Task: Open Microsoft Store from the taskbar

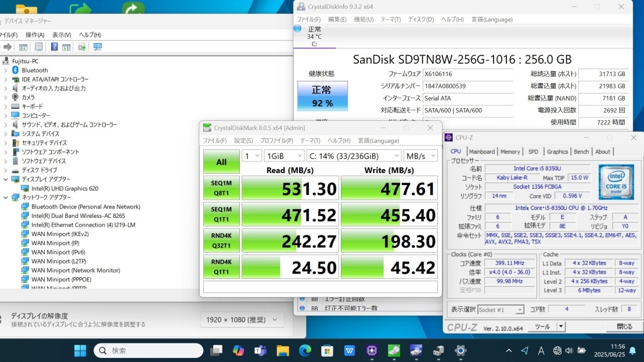Action: click(x=327, y=350)
